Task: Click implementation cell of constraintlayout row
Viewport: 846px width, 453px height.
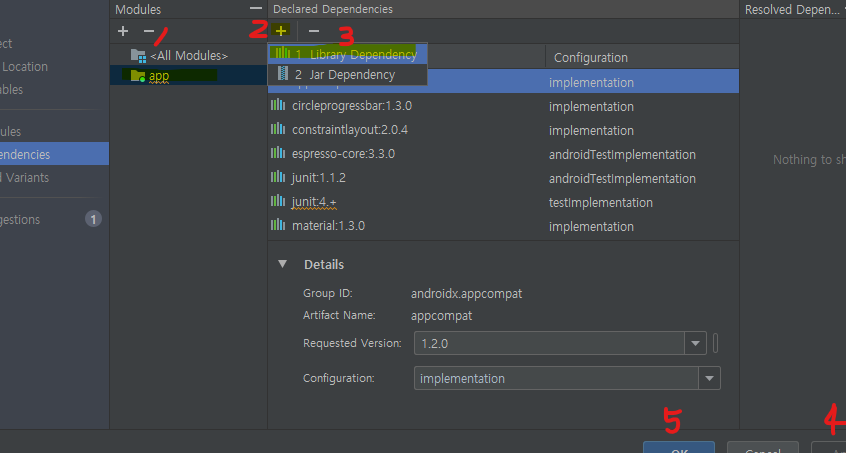Action: 591,131
